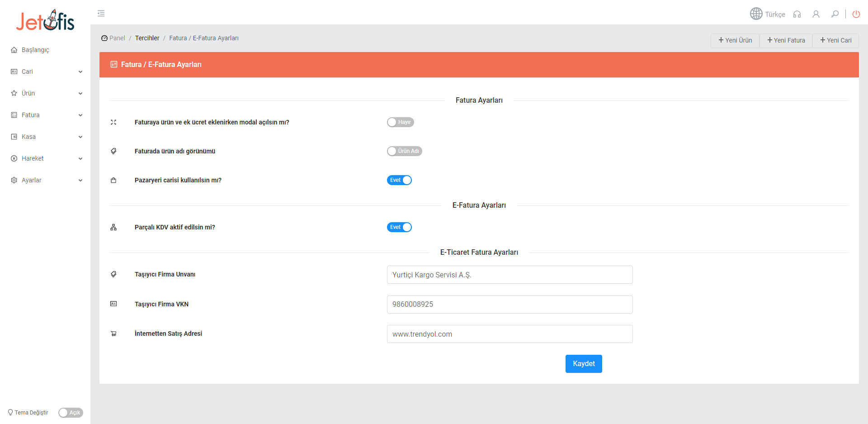The height and width of the screenshot is (424, 868).
Task: Click the Ürün star icon
Action: 14,93
